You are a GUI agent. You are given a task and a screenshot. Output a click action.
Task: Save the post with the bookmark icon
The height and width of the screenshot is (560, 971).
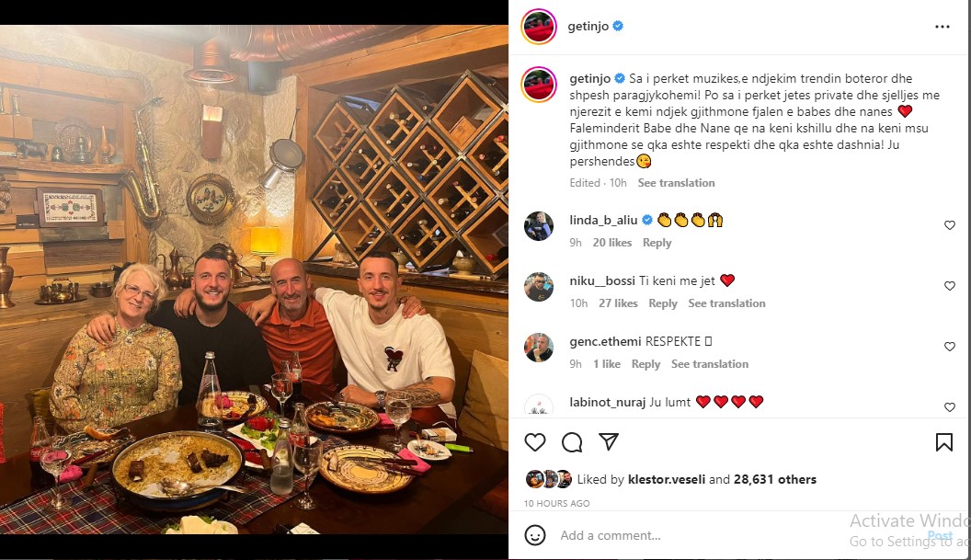[x=943, y=441]
